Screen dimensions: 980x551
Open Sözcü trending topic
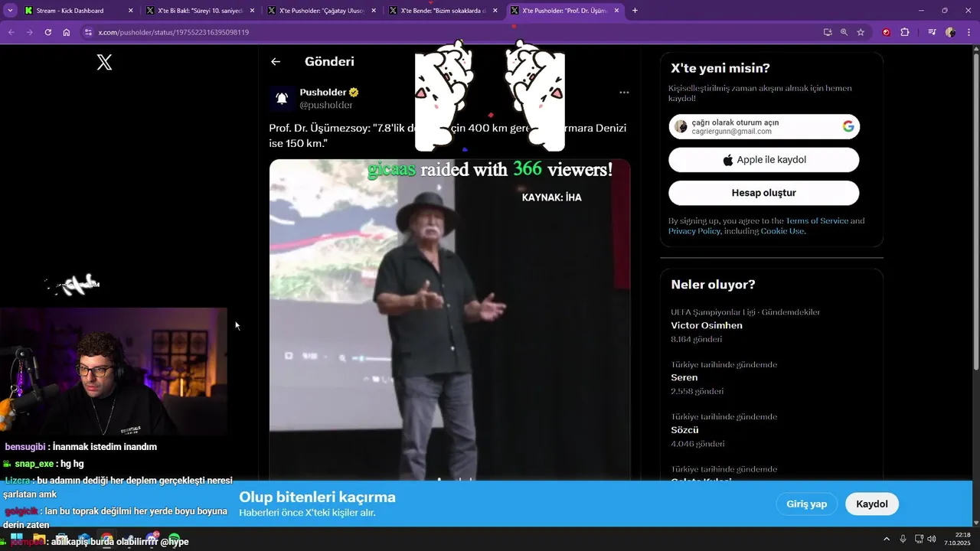(x=684, y=430)
